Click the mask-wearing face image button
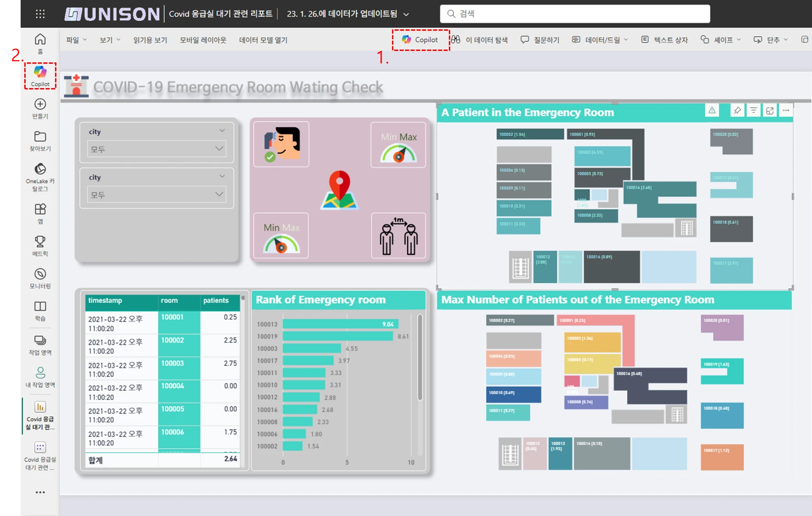This screenshot has height=516, width=812. pyautogui.click(x=281, y=144)
